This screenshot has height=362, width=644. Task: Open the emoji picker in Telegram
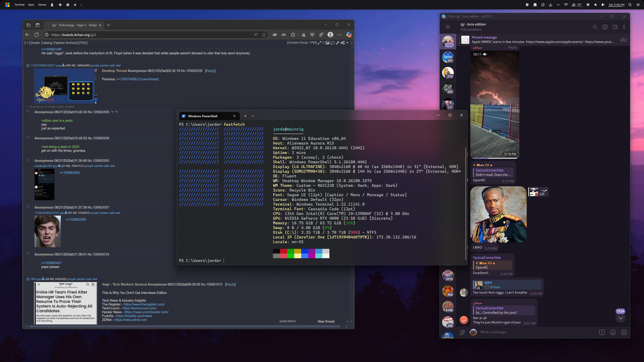[x=613, y=332]
